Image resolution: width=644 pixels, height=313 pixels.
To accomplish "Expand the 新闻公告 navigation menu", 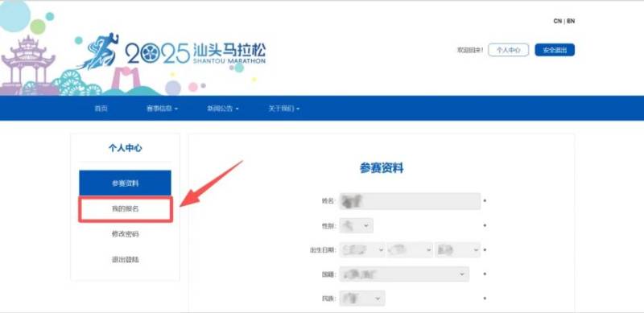I will coord(223,109).
